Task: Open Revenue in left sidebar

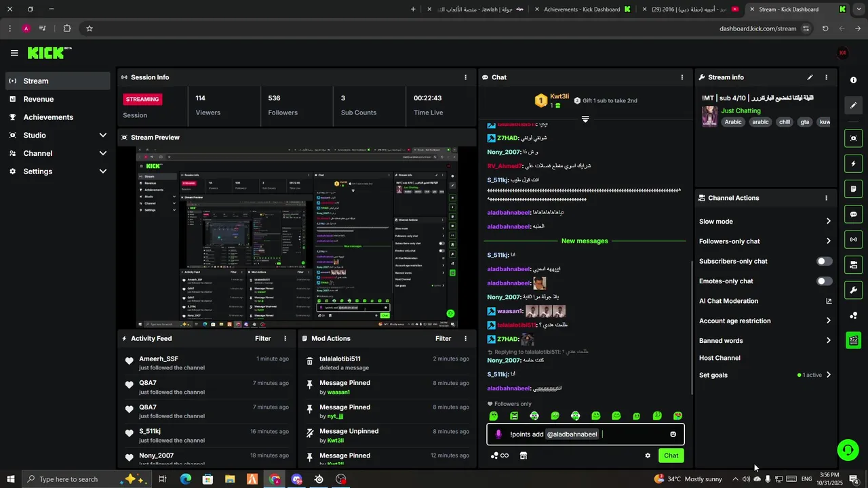Action: [x=58, y=99]
